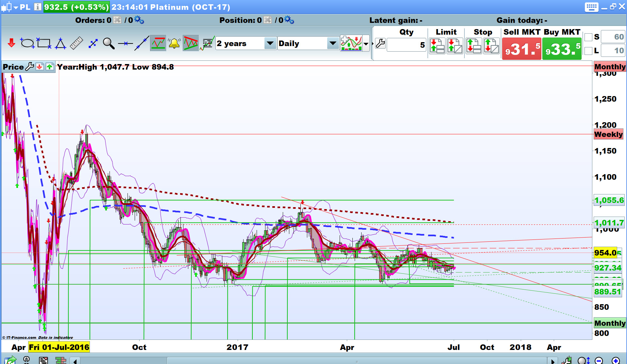
Task: Click the close position X icon
Action: pos(267,20)
